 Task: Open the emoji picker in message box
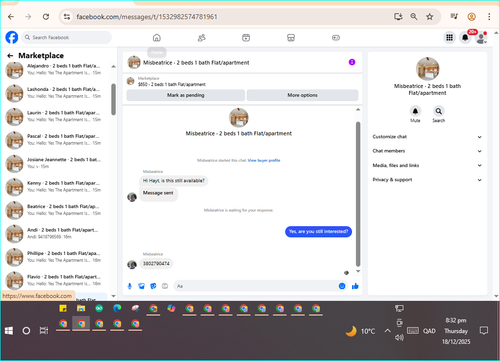[x=342, y=286]
